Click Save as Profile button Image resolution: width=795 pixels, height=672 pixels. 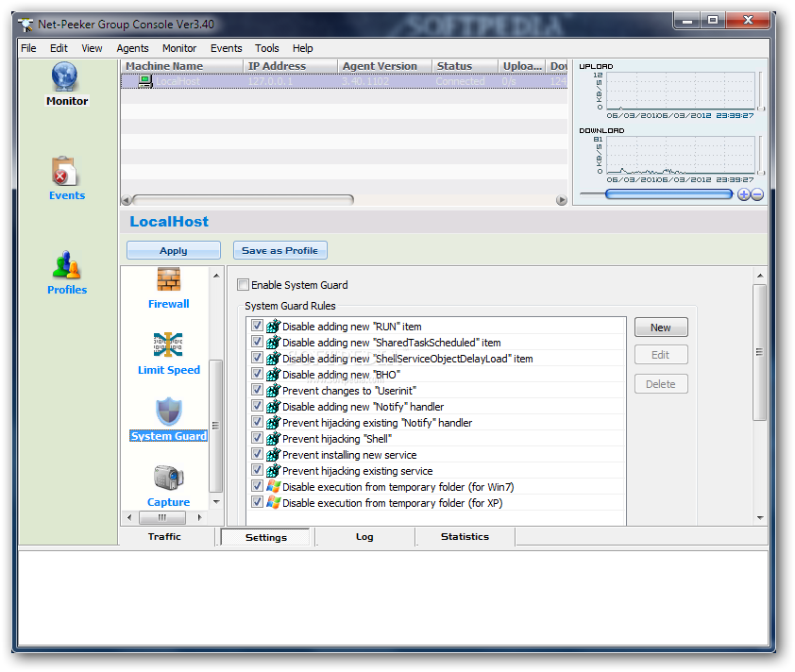(279, 250)
